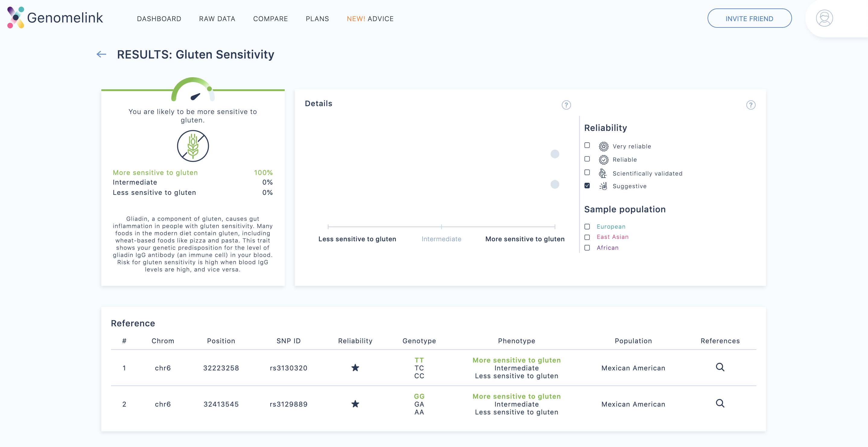Click the Invite Friend button
The height and width of the screenshot is (447, 868).
coord(749,18)
